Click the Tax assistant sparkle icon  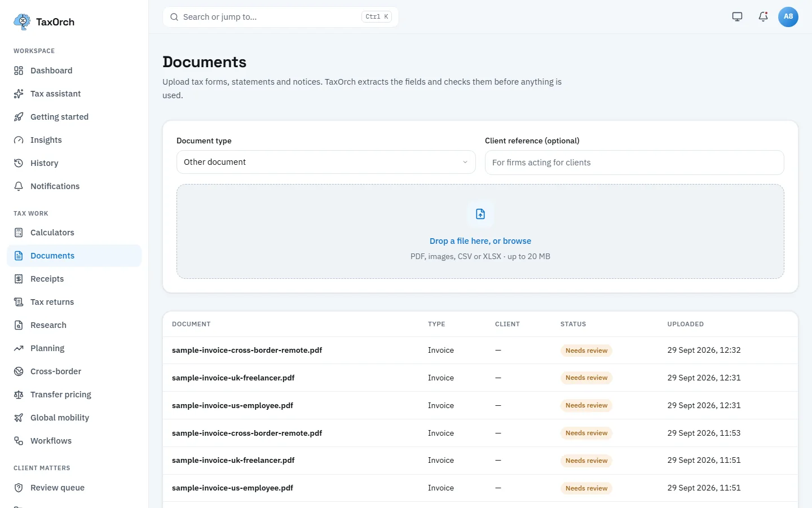19,94
